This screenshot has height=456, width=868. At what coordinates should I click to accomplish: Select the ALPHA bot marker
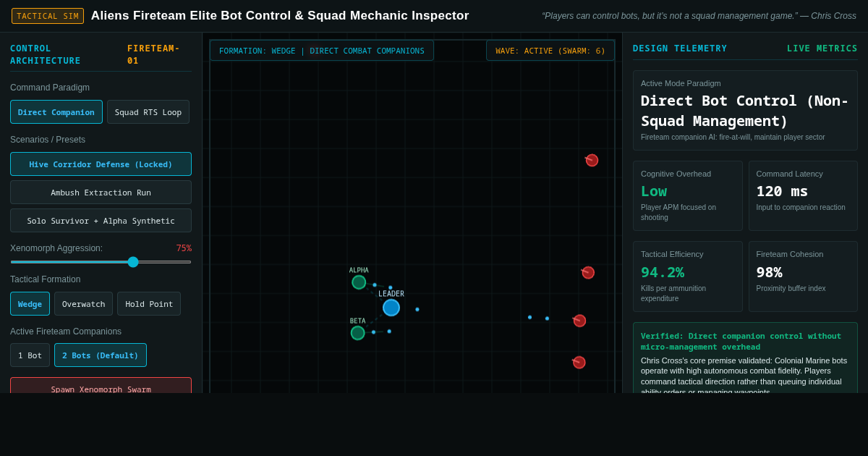[359, 282]
